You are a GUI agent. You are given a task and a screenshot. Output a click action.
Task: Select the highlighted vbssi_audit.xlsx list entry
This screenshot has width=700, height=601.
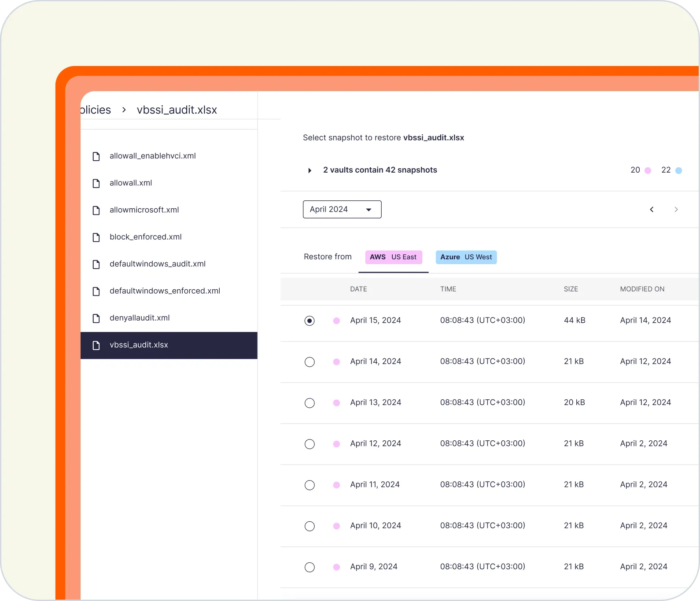pyautogui.click(x=169, y=345)
